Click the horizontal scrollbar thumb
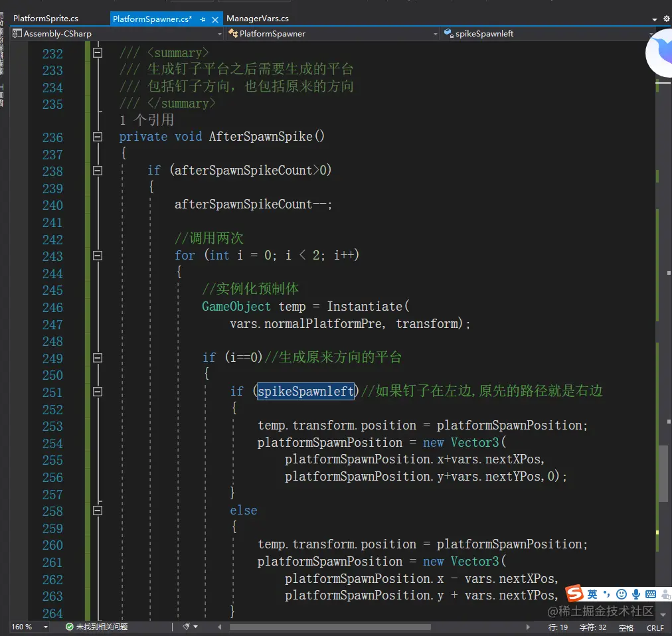Screen dimensions: 672x636 tap(330, 627)
